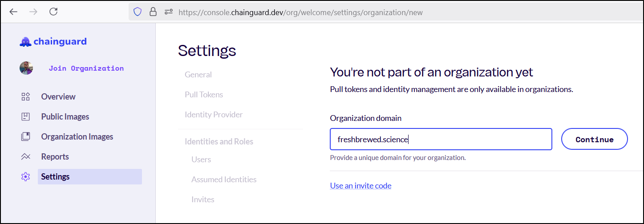
Task: Click the Organization Images icon
Action: pos(25,136)
